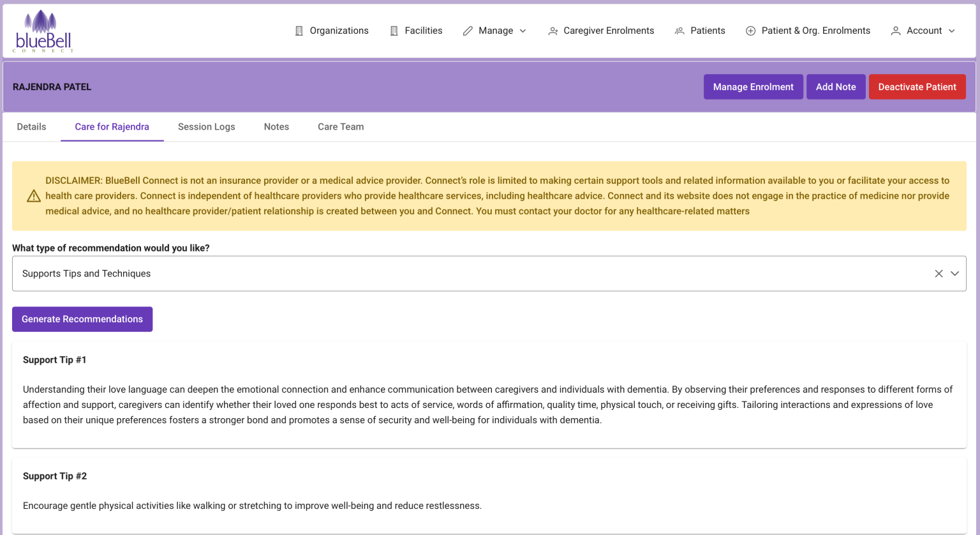Clear the selected recommendation type
Image resolution: width=980 pixels, height=535 pixels.
[x=939, y=273]
